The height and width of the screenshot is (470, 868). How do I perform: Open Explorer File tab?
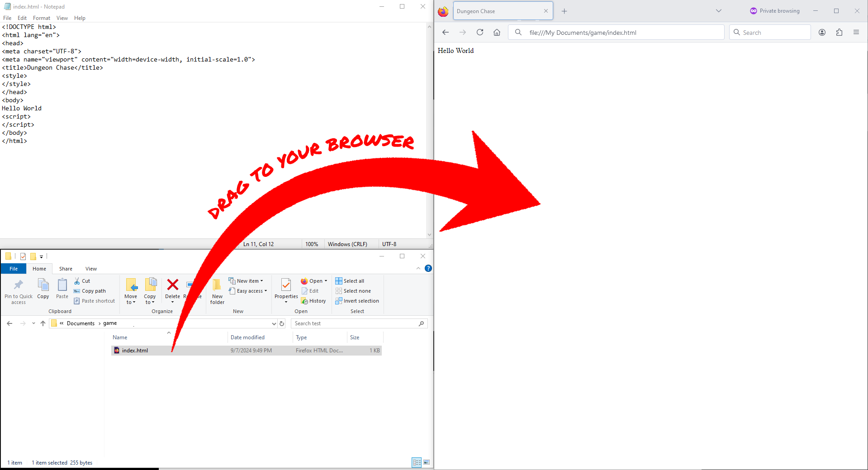coord(14,269)
